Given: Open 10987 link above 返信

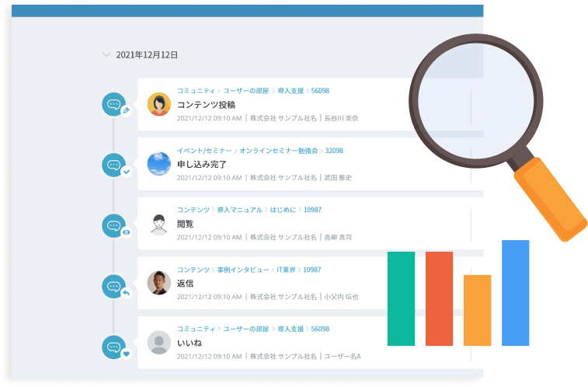Looking at the screenshot, I should tap(312, 270).
